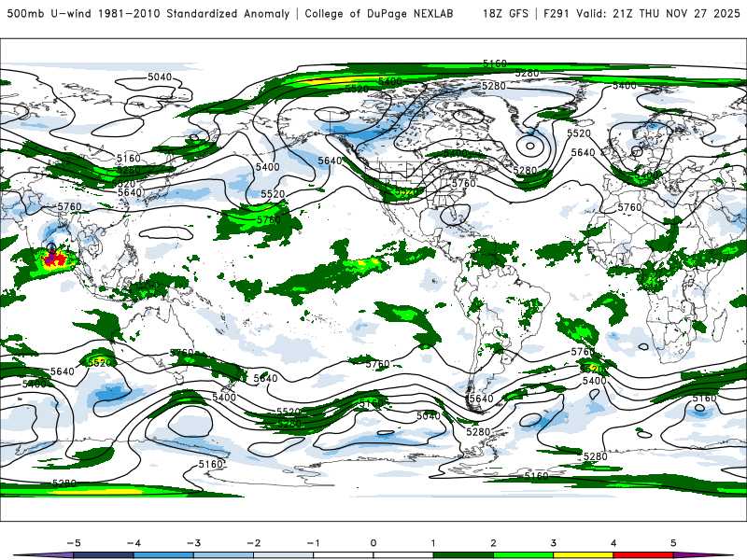
Task: Click the closed low circle over Scandinavia
Action: pyautogui.click(x=637, y=151)
